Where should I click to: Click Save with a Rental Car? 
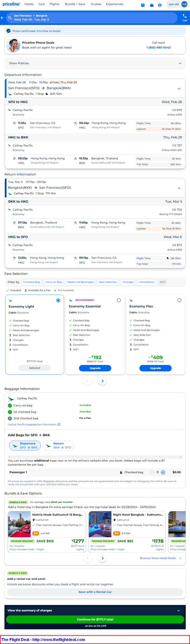tap(95, 592)
